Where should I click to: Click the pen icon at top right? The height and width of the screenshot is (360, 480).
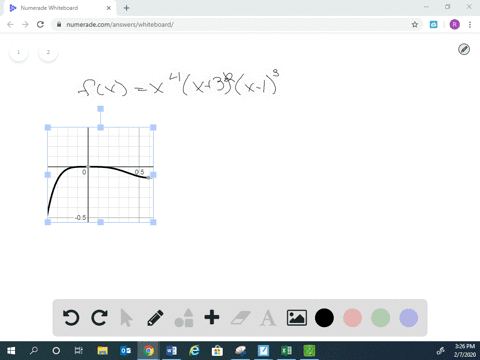tap(464, 49)
